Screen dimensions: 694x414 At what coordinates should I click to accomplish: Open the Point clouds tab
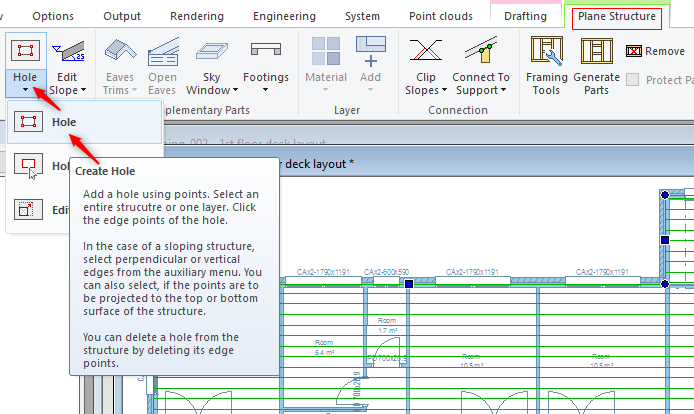(440, 17)
